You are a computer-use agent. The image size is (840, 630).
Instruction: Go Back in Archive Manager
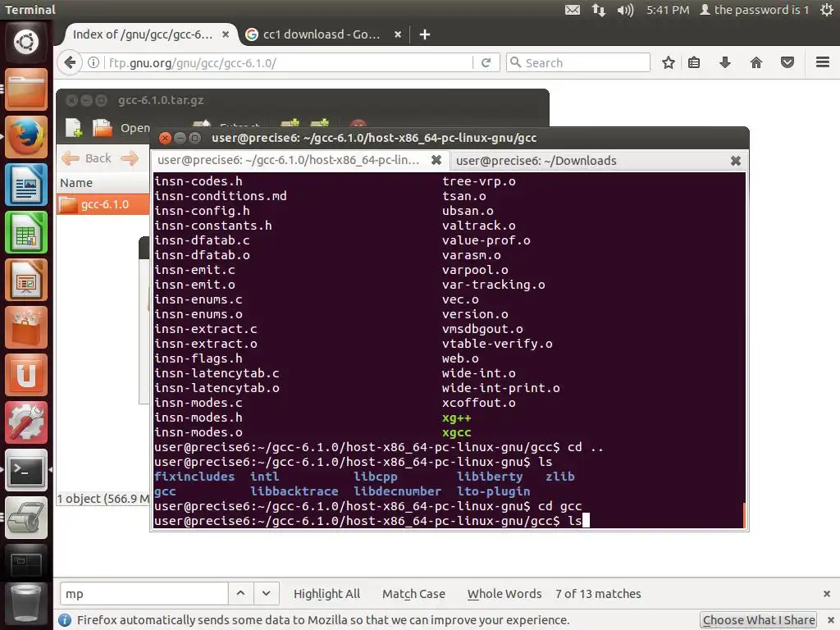[87, 158]
